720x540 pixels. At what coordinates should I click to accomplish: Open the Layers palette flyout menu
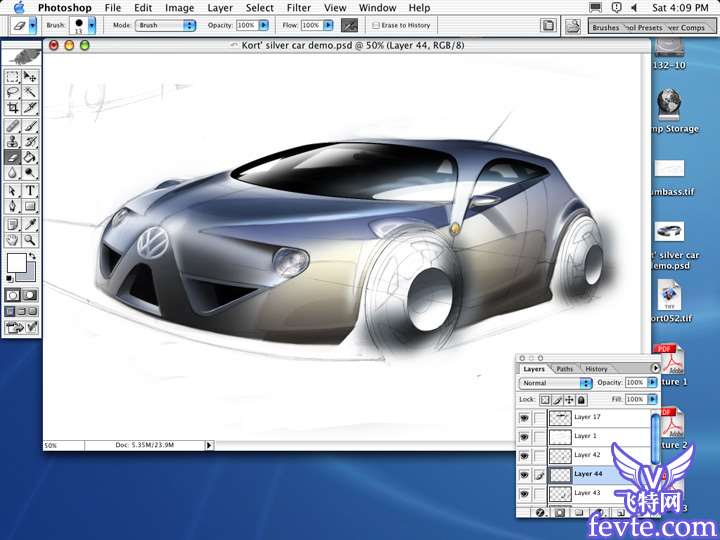pos(655,368)
